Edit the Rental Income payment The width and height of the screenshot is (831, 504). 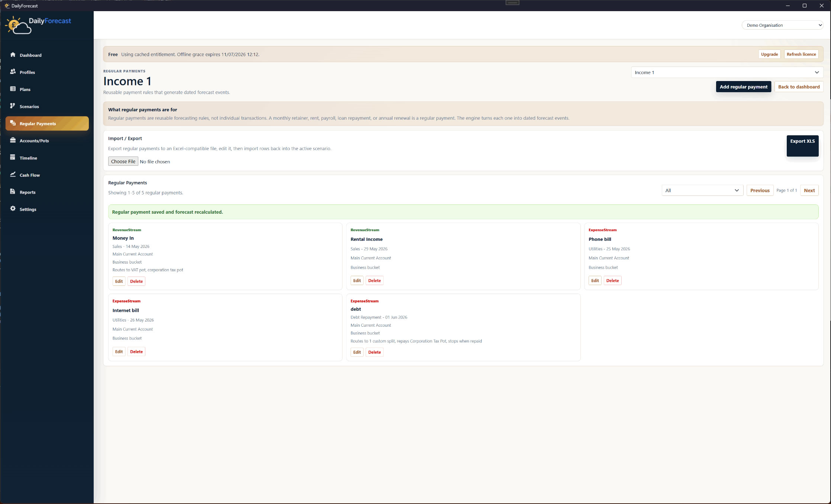point(357,281)
